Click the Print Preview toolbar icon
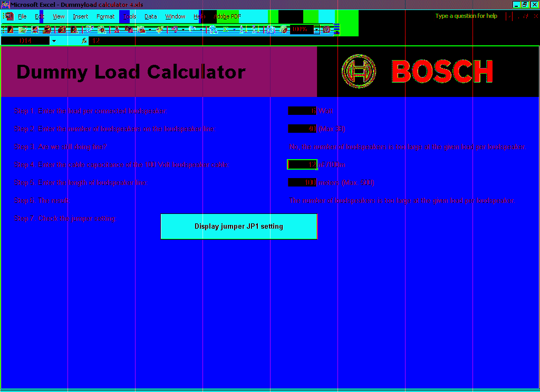The width and height of the screenshot is (540, 392). tap(74, 30)
